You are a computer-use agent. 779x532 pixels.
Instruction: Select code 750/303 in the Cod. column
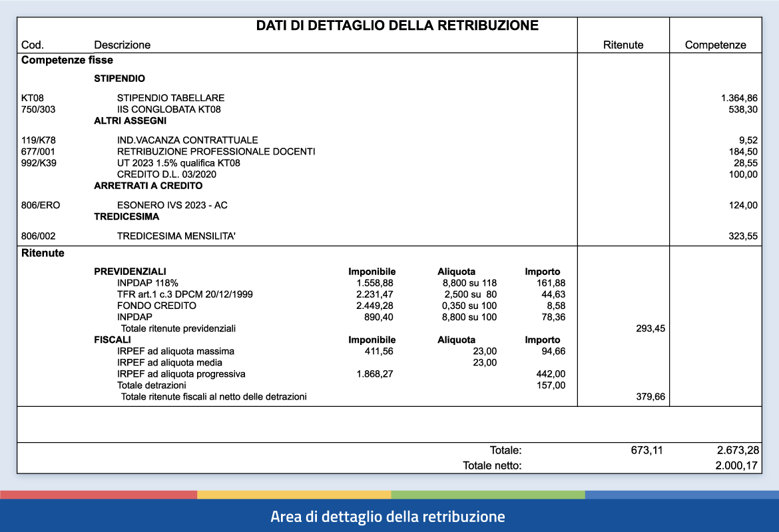coord(39,109)
